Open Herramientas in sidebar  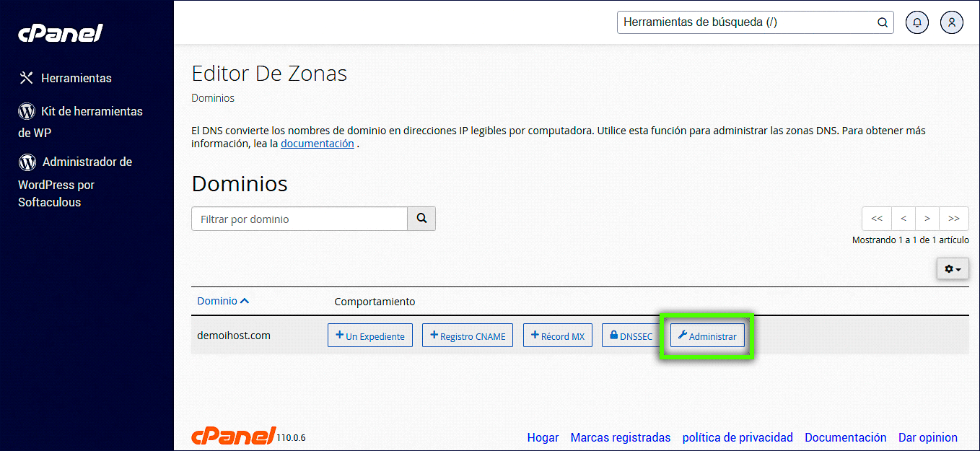coord(76,78)
